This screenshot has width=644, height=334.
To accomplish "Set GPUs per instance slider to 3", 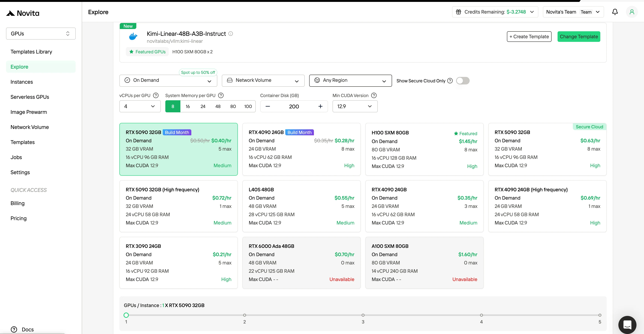I will (363, 315).
